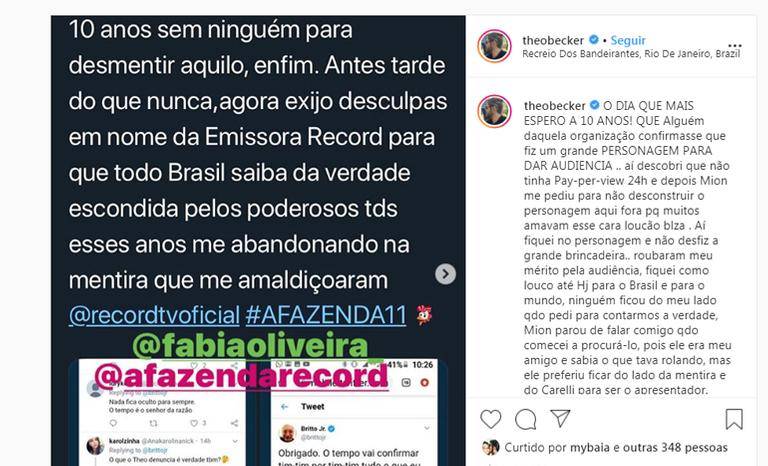This screenshot has width=768, height=466.
Task: Like the post with the heart icon
Action: (x=490, y=419)
